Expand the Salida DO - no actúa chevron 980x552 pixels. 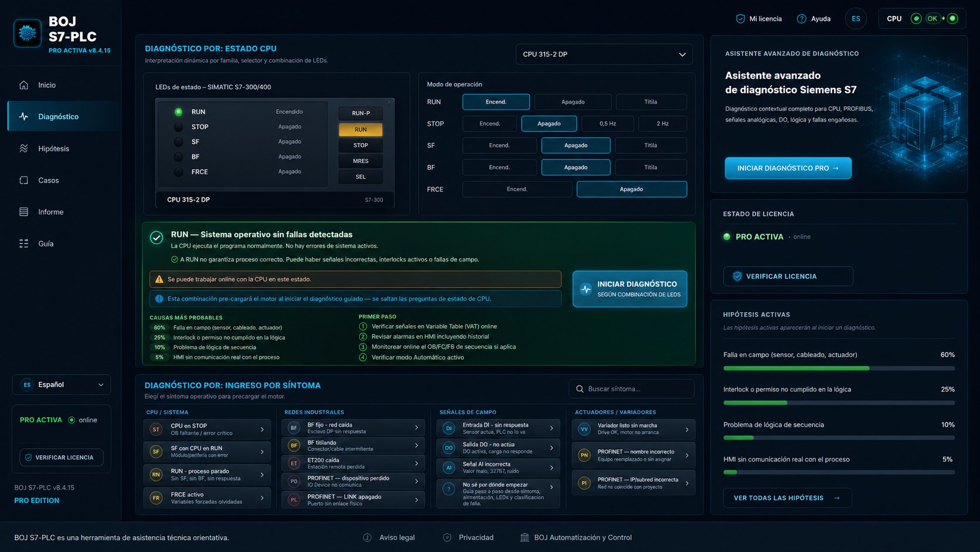pos(552,448)
